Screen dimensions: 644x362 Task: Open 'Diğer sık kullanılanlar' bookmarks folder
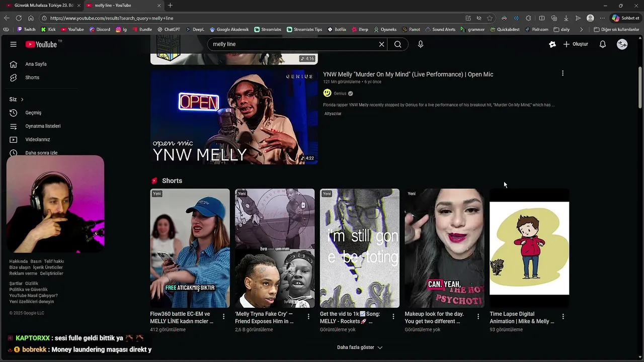point(617,30)
